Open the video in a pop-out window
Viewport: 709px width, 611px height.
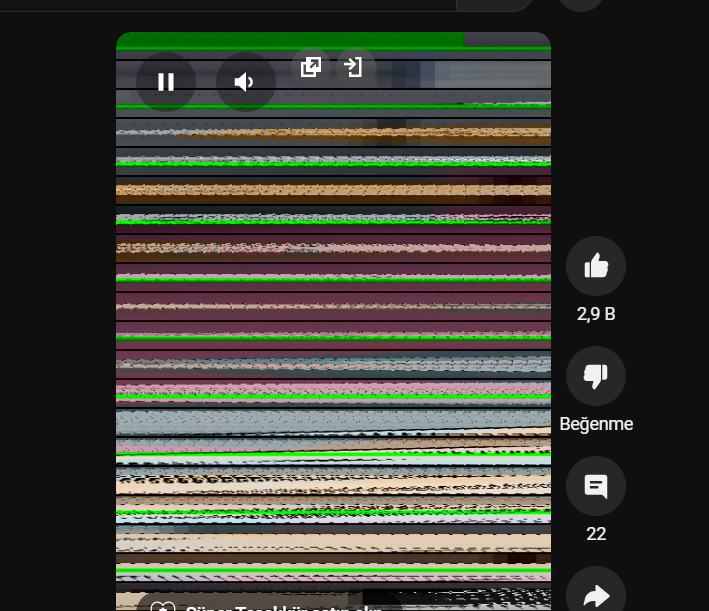coord(311,66)
